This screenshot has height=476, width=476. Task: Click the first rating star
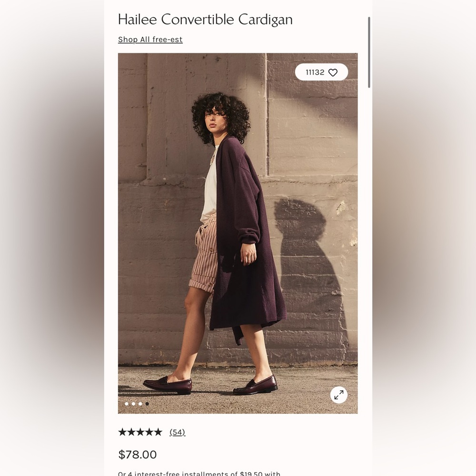pos(122,432)
